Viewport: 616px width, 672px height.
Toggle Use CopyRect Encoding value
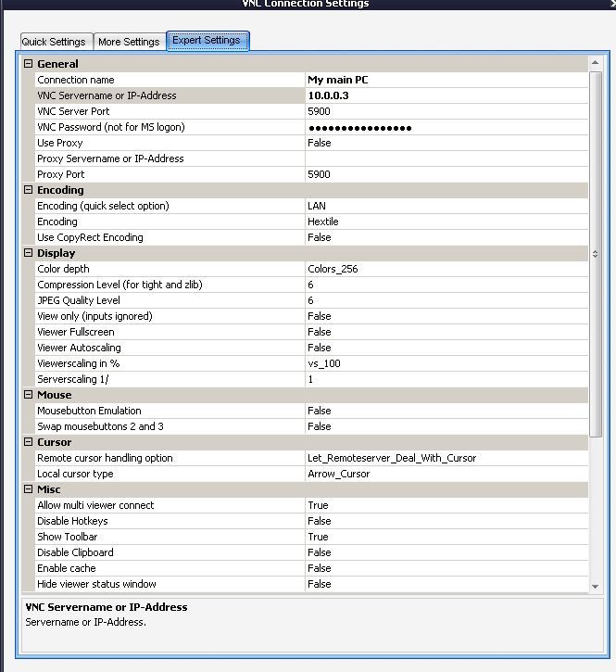click(x=446, y=237)
